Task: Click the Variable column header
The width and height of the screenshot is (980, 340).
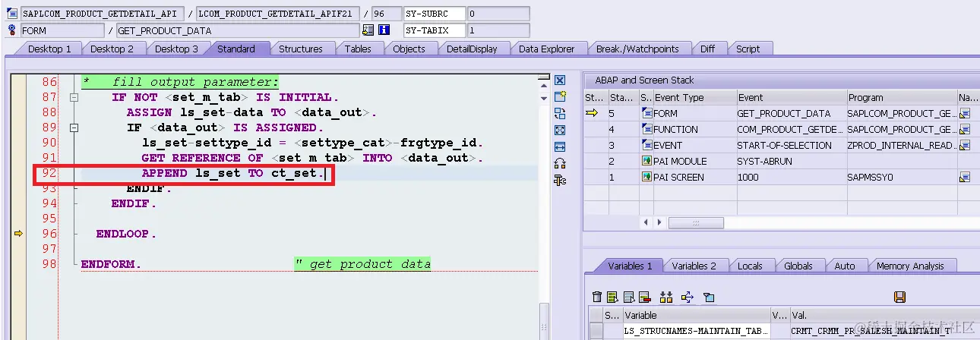Action: pyautogui.click(x=696, y=315)
